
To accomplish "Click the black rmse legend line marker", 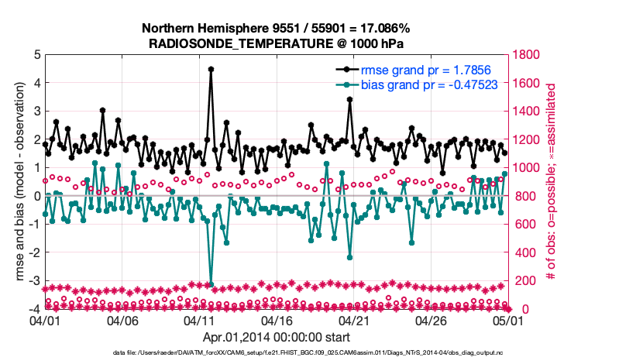I will (x=342, y=70).
